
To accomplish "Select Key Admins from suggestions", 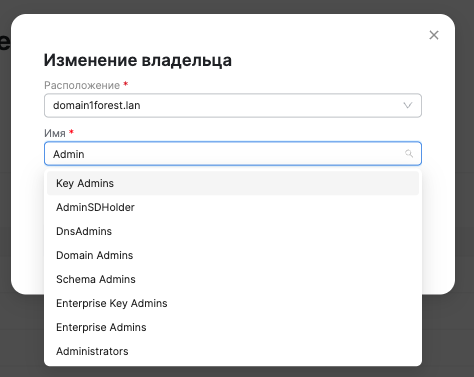I will pos(233,183).
